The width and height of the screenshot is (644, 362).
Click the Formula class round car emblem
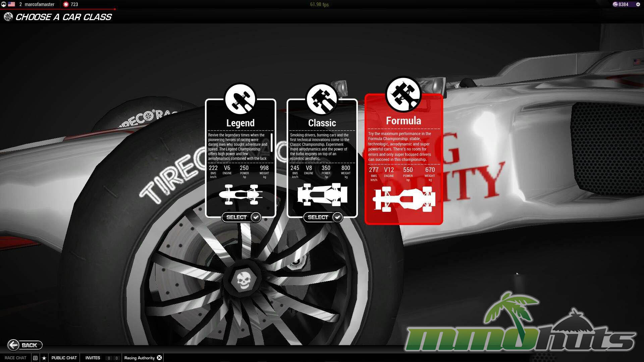404,95
